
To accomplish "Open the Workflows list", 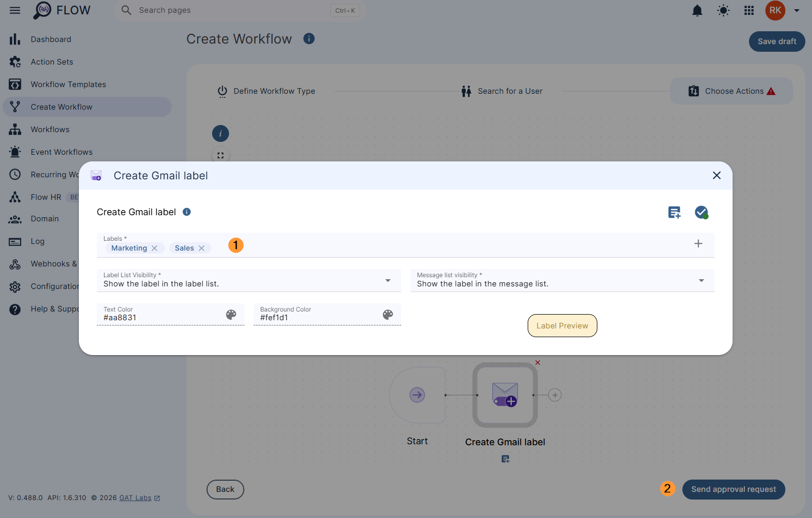I will coord(50,130).
